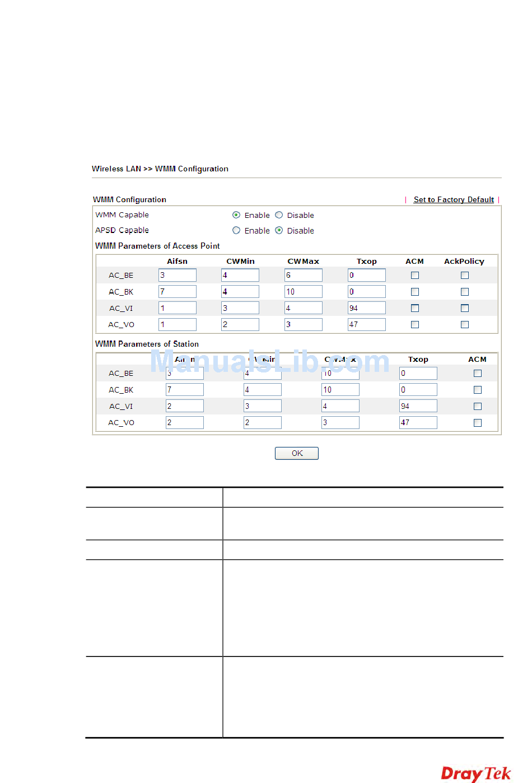
Task: Edit Access Point Aifsn value for AC_VO
Action: pyautogui.click(x=178, y=324)
